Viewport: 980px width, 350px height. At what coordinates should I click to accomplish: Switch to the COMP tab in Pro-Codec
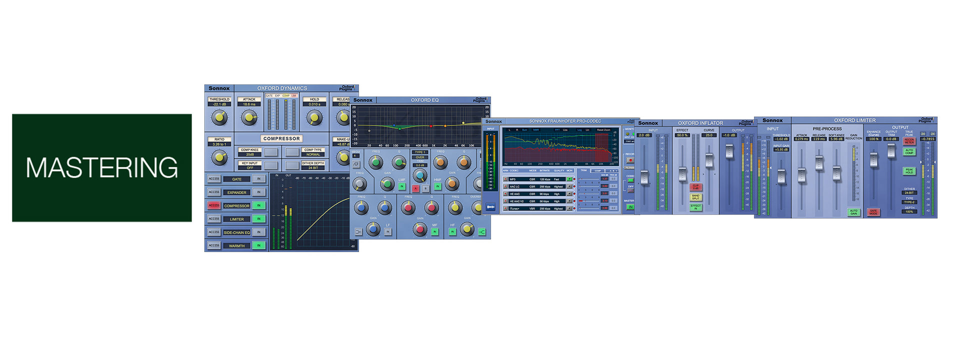click(597, 171)
